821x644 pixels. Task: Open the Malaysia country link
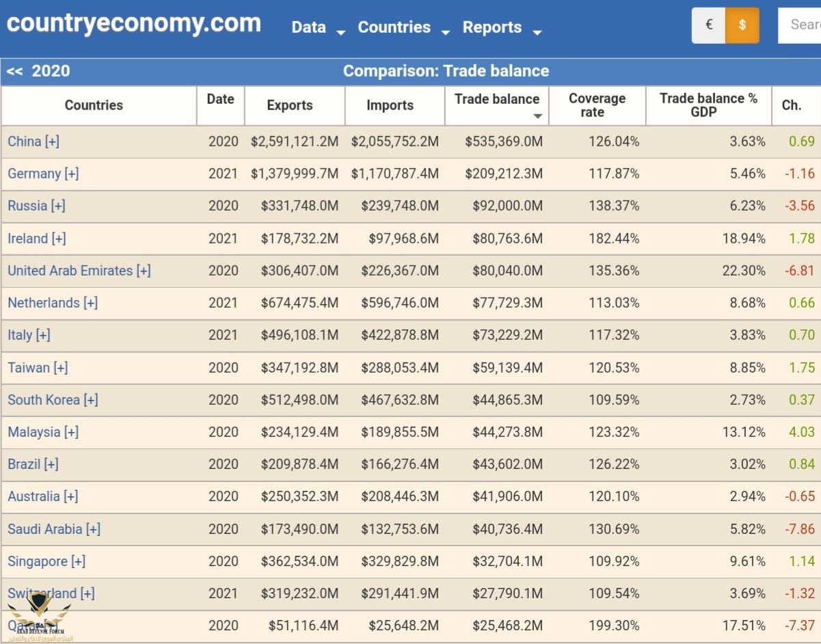pos(34,432)
